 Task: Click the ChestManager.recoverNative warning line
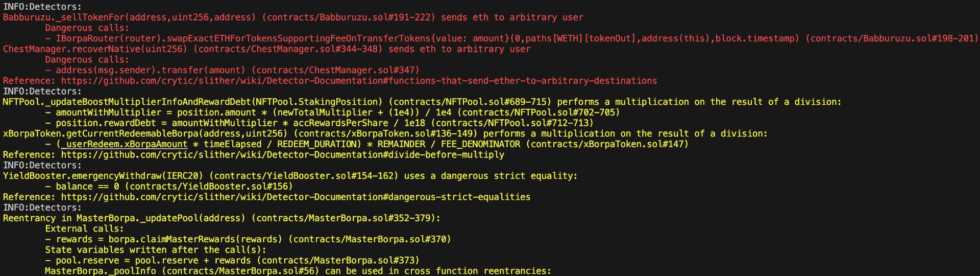point(267,49)
